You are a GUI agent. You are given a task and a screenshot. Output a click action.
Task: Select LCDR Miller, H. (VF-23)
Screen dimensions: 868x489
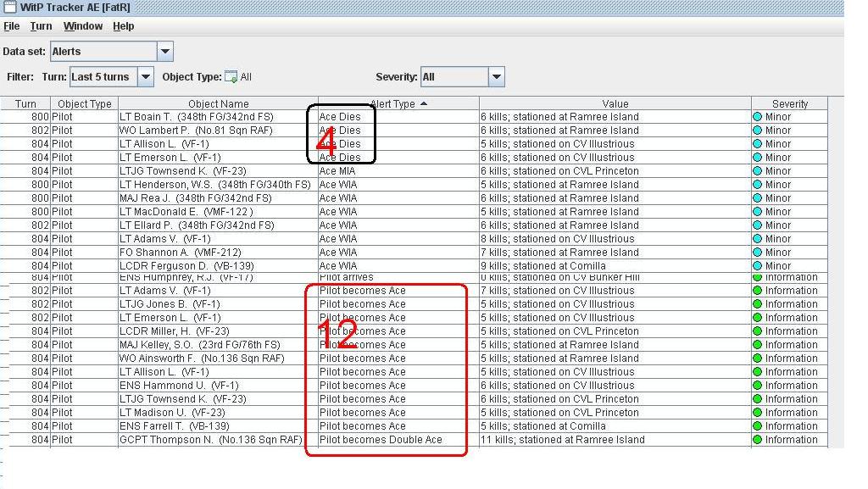175,331
